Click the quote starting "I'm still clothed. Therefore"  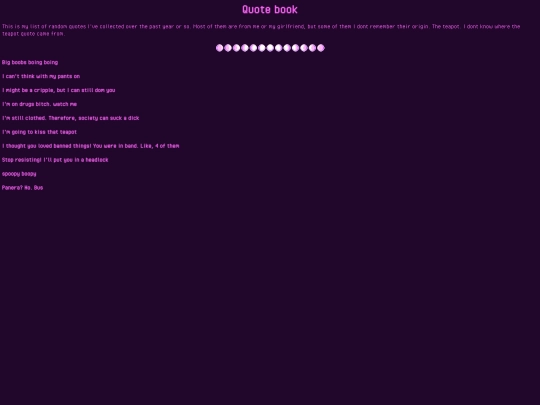[71, 118]
